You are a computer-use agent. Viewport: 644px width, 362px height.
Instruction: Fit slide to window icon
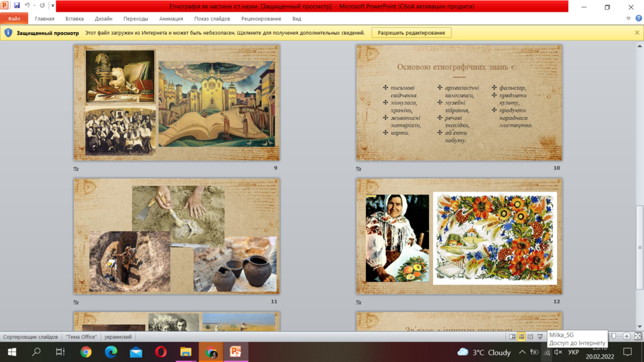[638, 336]
